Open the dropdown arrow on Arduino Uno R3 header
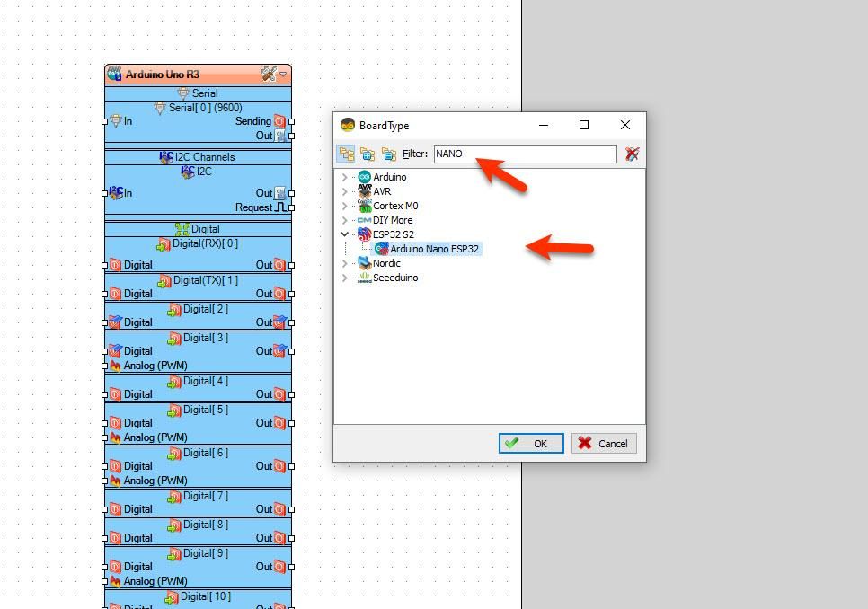Viewport: 868px width, 609px height. click(x=283, y=75)
